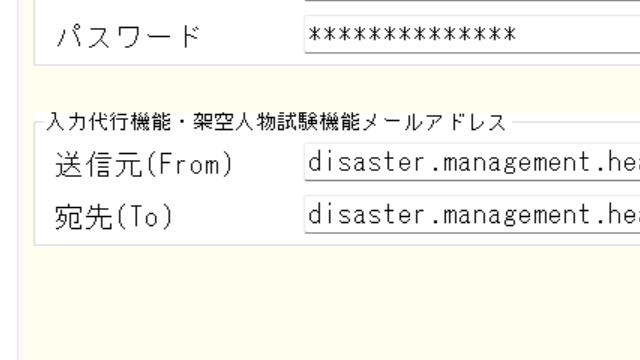This screenshot has width=640, height=360.
Task: Click blank space between 宛先(To) label and field
Action: [239, 216]
